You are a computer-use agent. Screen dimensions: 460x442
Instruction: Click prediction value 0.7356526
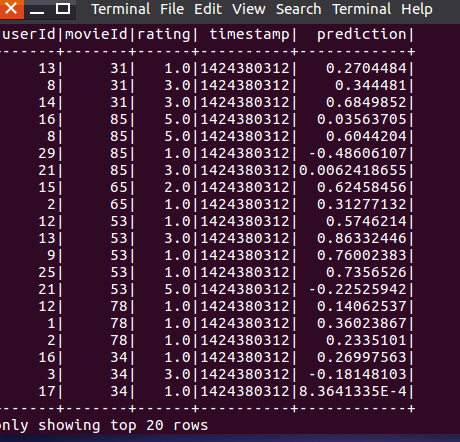(366, 273)
